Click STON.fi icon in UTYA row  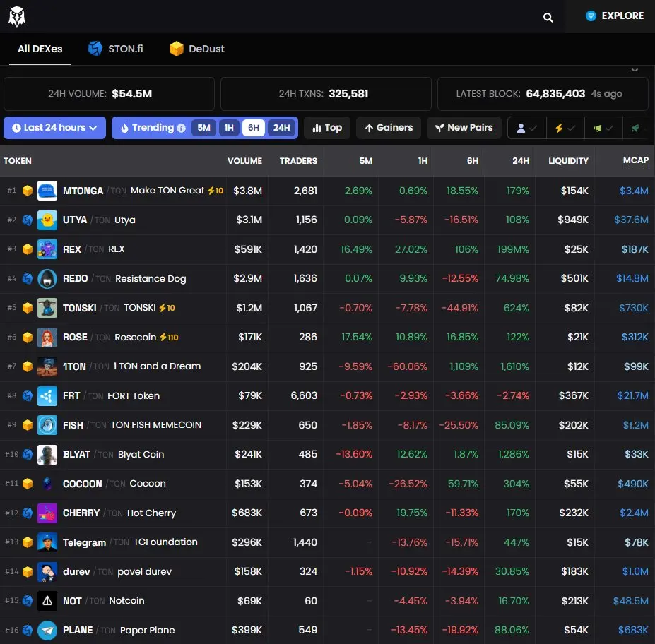click(x=28, y=220)
